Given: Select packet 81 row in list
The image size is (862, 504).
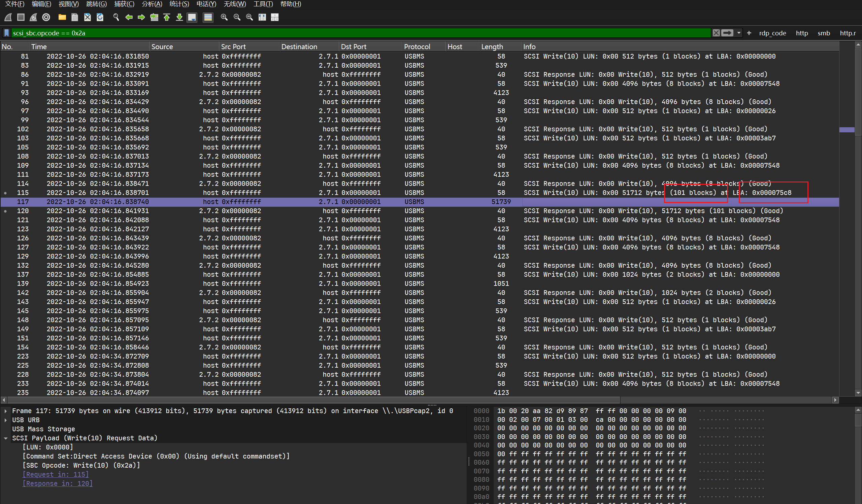Looking at the screenshot, I should [420, 57].
